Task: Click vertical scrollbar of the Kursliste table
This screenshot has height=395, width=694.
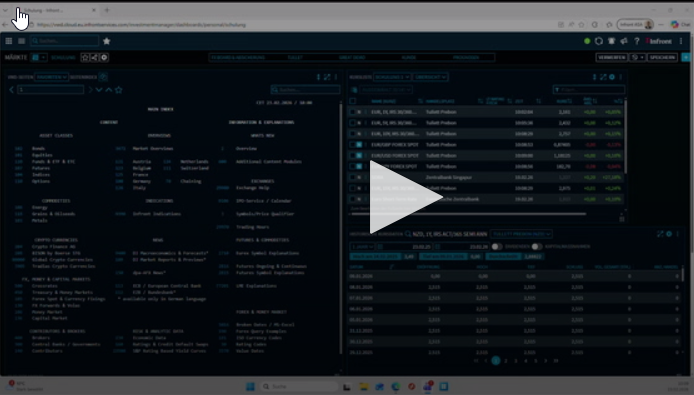Action: (625, 137)
